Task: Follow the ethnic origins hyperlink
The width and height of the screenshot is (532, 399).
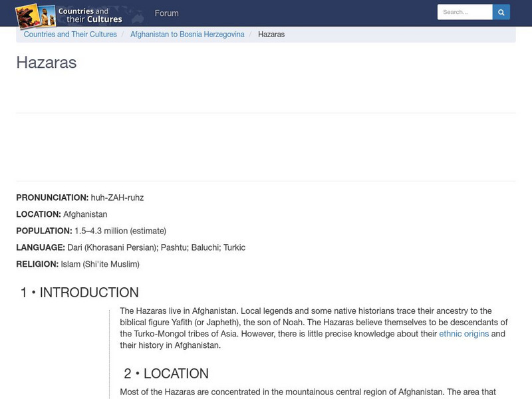Action: 464,333
